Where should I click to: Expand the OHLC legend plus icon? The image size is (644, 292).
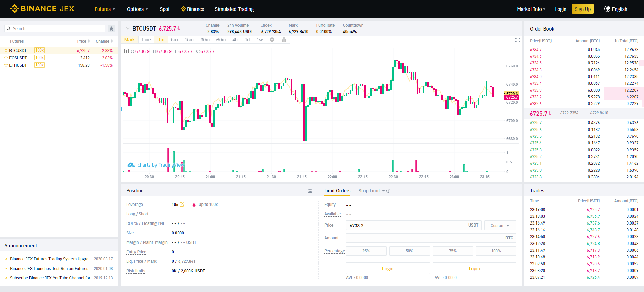(126, 51)
